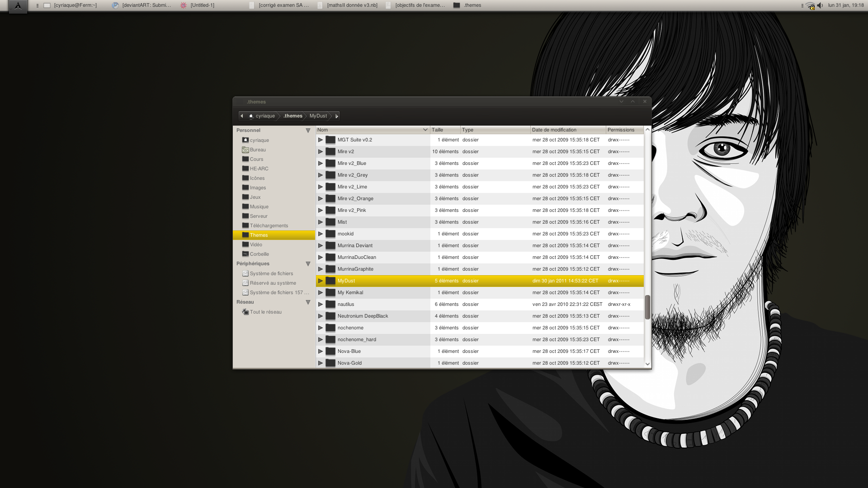Image resolution: width=868 pixels, height=488 pixels.
Task: Sort by Date de modification column header
Action: (x=568, y=130)
